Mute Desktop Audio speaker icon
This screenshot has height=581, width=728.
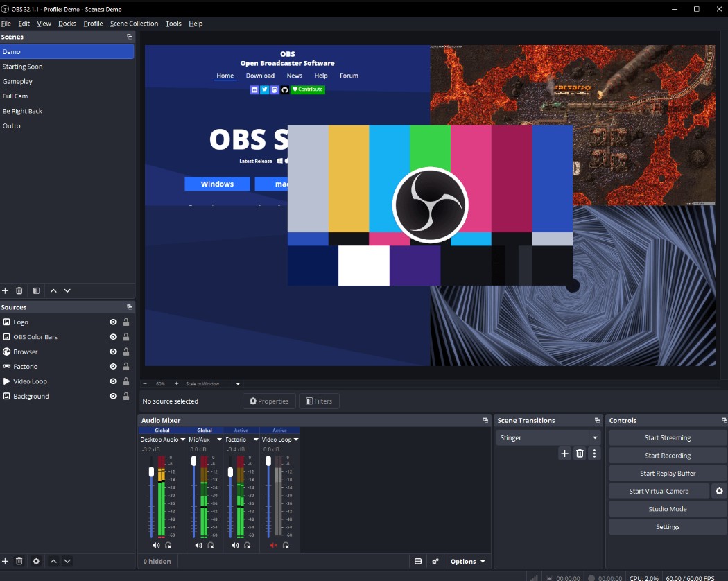[156, 546]
